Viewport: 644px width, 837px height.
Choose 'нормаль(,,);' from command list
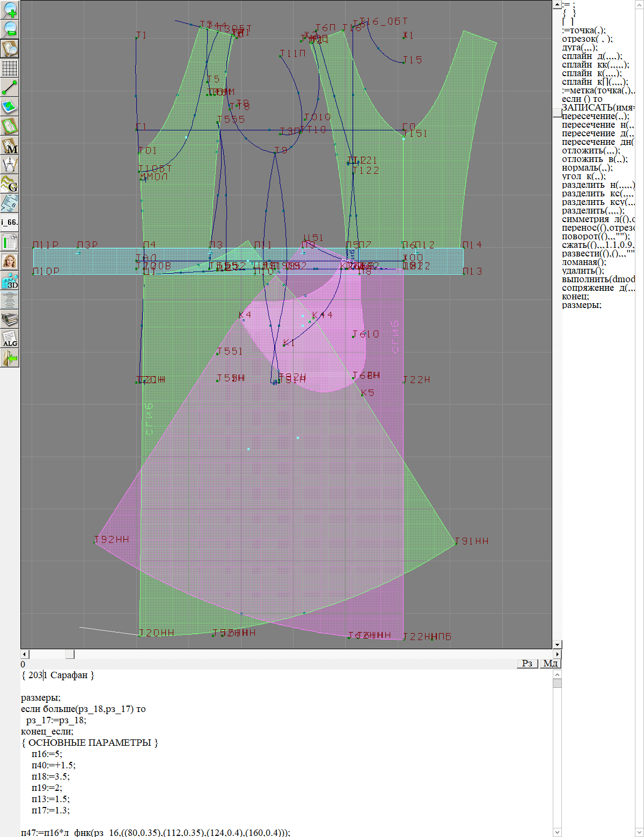coord(587,168)
